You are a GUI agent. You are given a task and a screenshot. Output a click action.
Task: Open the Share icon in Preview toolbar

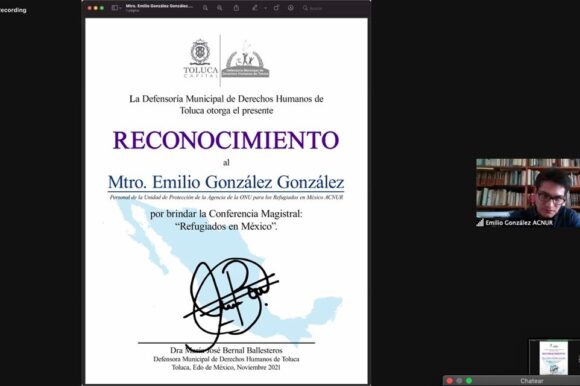point(236,8)
